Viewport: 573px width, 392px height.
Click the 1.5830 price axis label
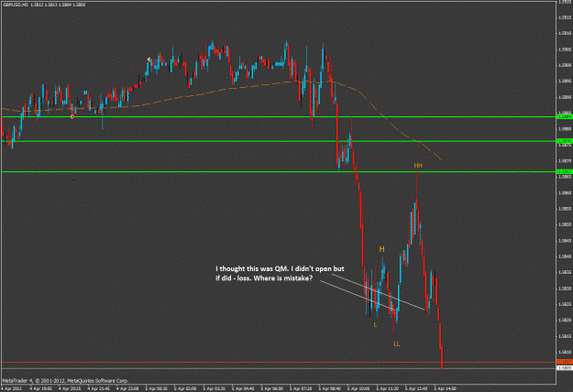coord(565,289)
